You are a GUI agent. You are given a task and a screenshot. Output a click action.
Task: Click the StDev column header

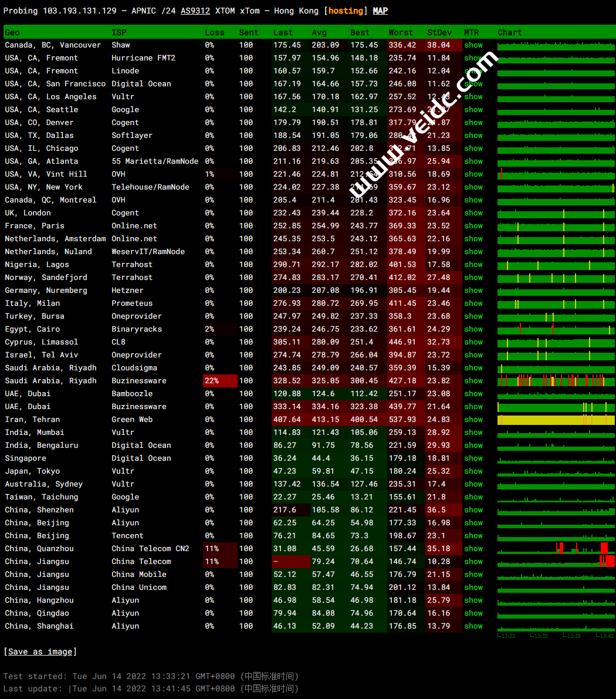(439, 32)
